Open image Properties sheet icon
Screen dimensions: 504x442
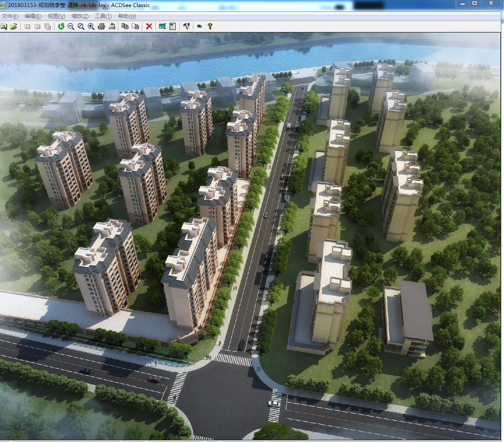point(173,26)
